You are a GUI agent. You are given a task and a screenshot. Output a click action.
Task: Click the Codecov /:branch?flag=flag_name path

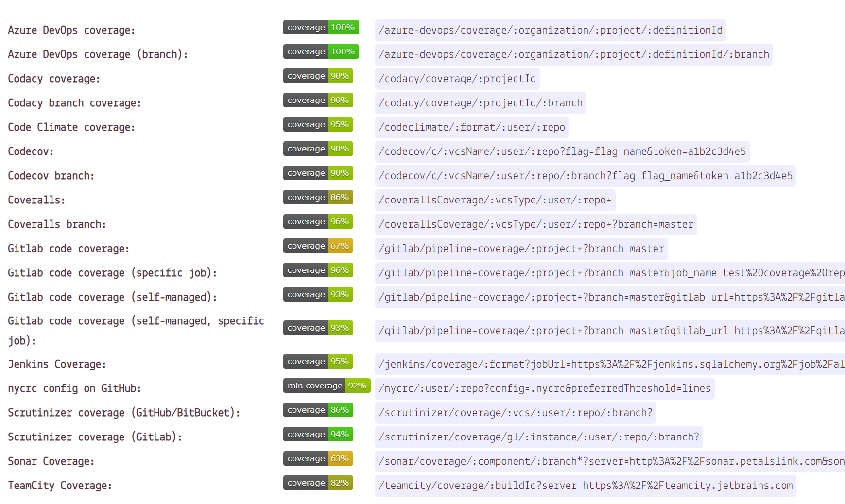pyautogui.click(x=586, y=176)
